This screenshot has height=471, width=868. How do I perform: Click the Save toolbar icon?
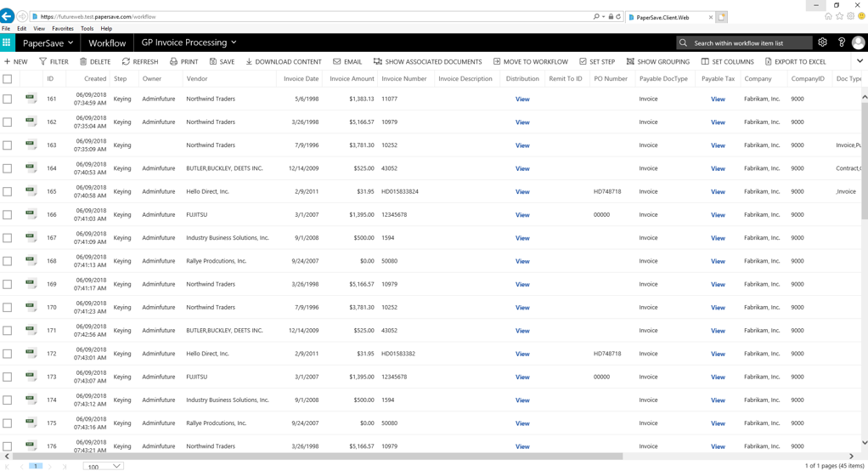click(x=213, y=61)
